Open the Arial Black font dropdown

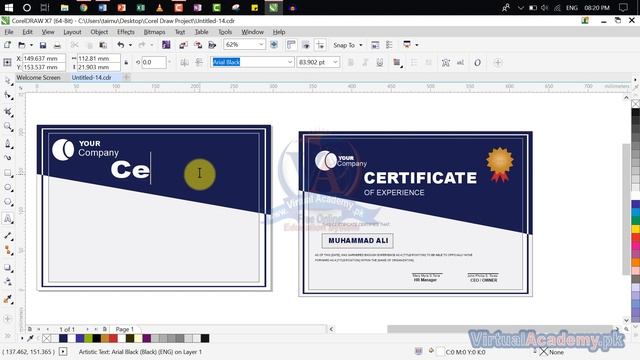click(x=290, y=62)
